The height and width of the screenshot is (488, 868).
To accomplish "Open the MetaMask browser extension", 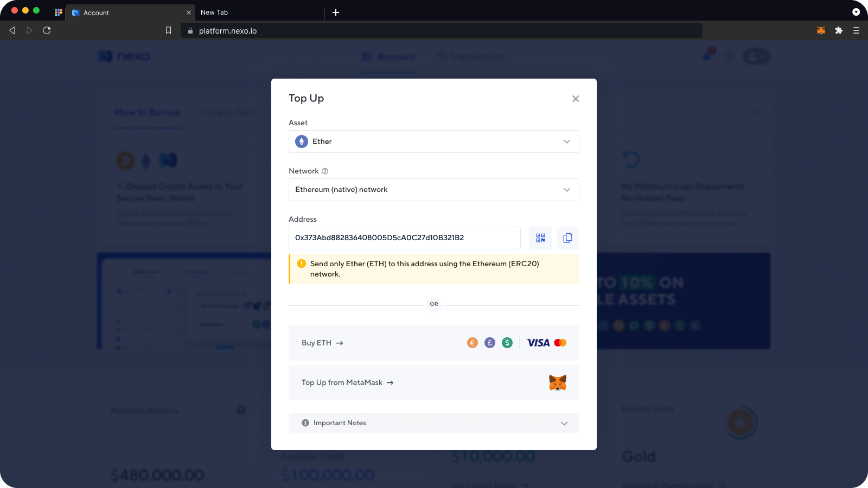I will coord(821,30).
